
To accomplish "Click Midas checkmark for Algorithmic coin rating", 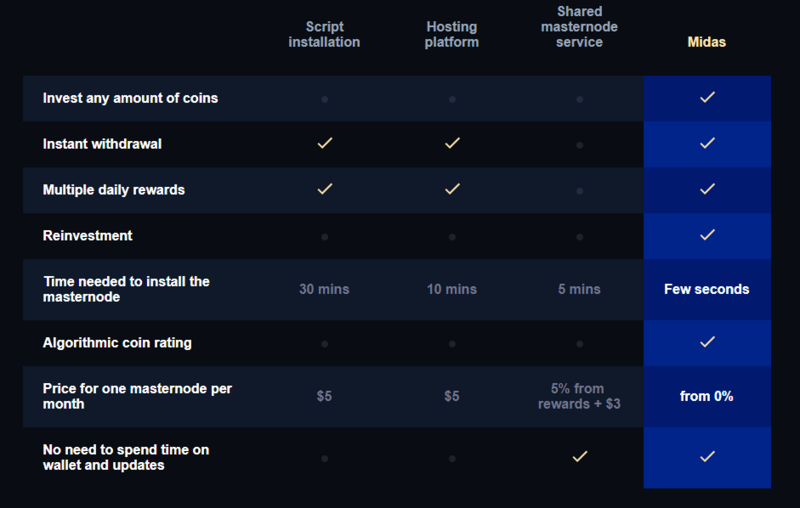I will coord(707,342).
